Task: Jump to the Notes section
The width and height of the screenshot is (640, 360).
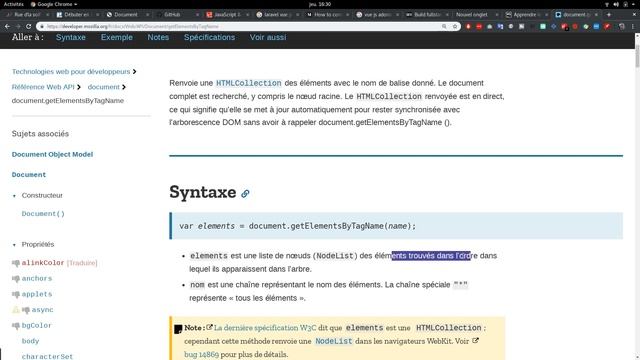Action: pos(158,37)
